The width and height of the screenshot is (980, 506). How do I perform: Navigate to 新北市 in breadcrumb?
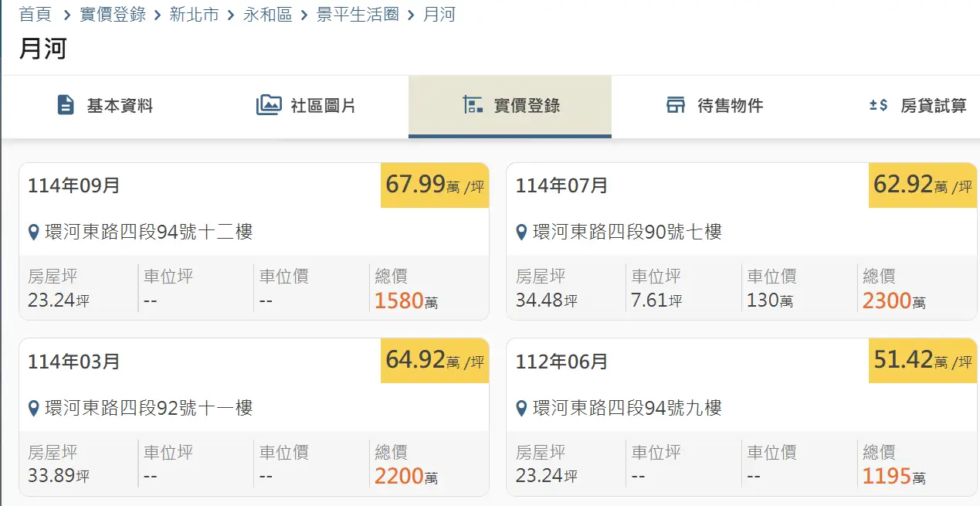(x=194, y=15)
